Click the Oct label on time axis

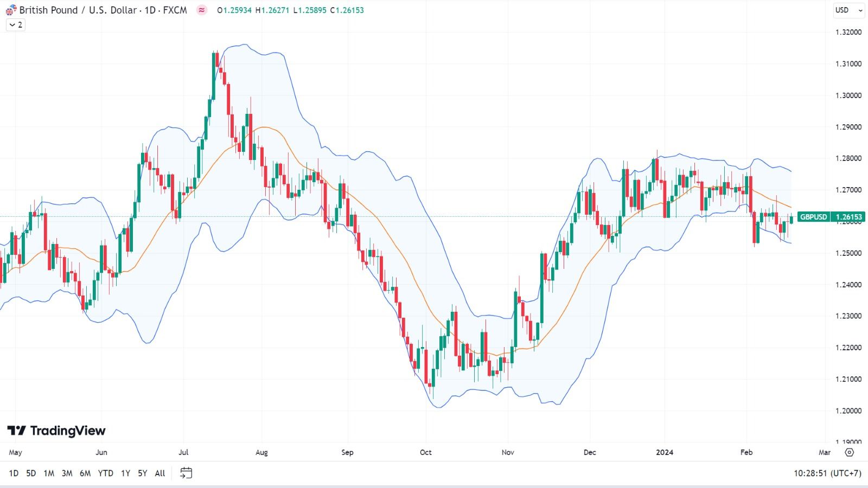426,452
